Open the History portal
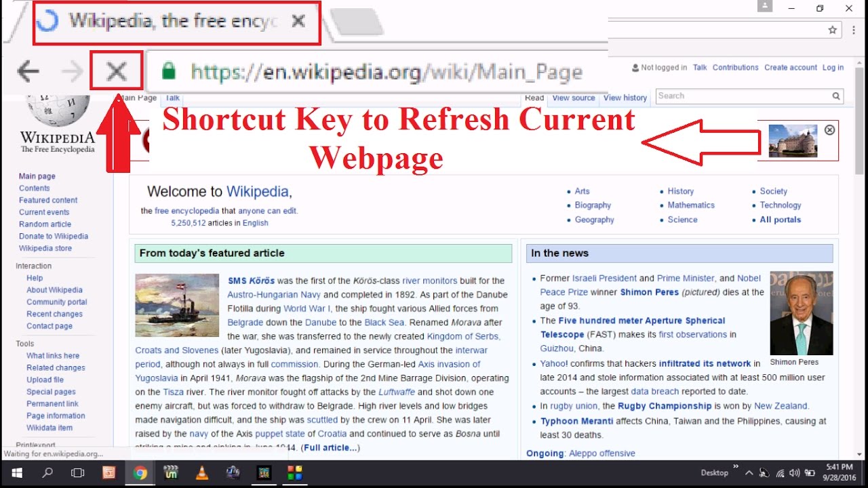868x488 pixels. coord(681,191)
